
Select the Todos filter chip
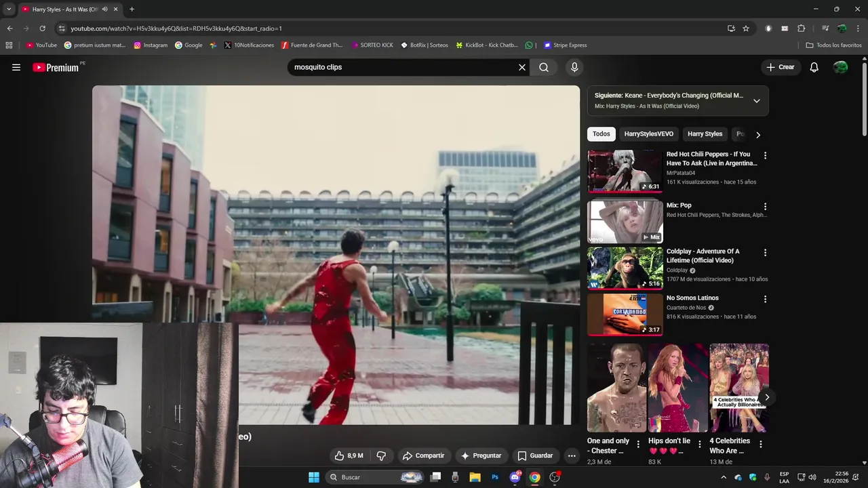[601, 134]
